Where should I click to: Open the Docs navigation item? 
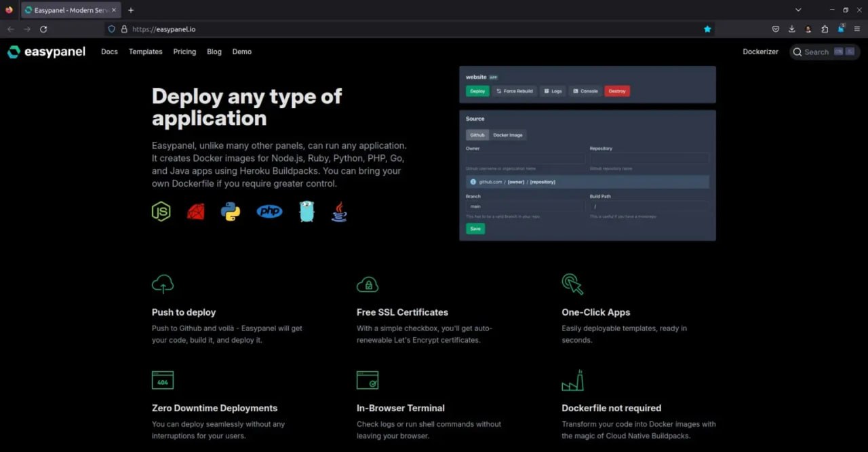coord(109,52)
